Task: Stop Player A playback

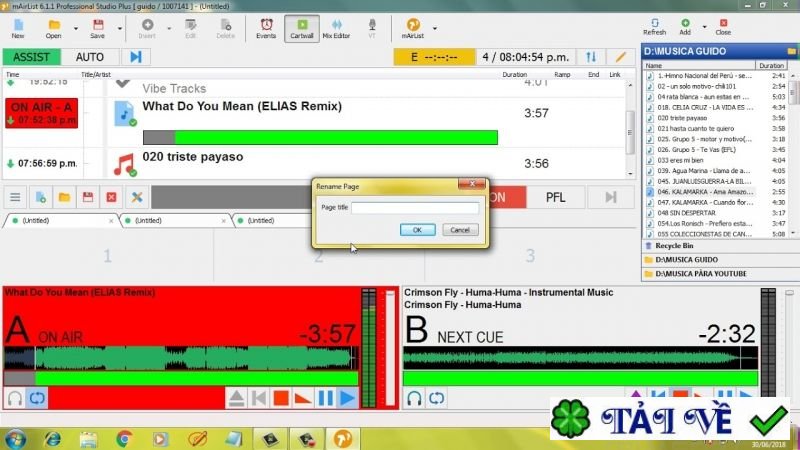Action: 281,398
